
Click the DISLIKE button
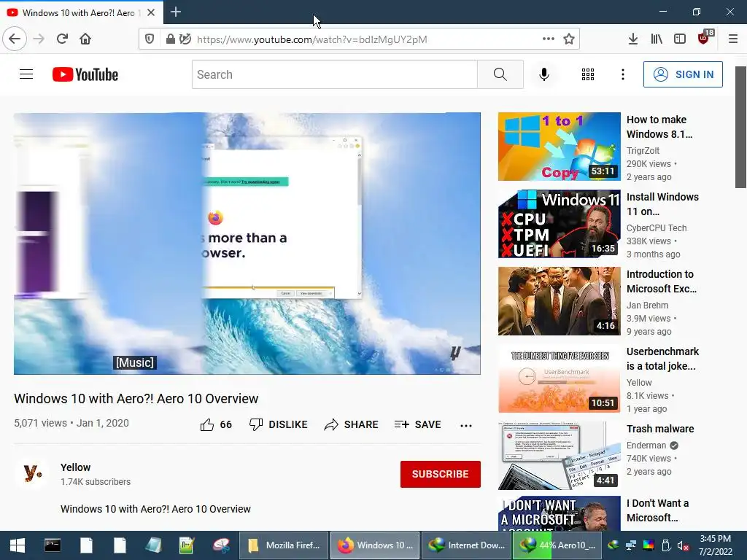pyautogui.click(x=278, y=424)
